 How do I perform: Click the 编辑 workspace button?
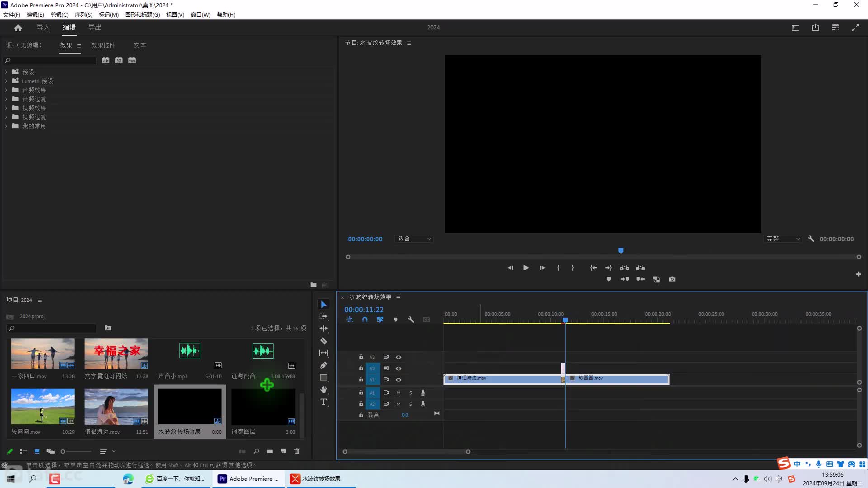pyautogui.click(x=69, y=28)
